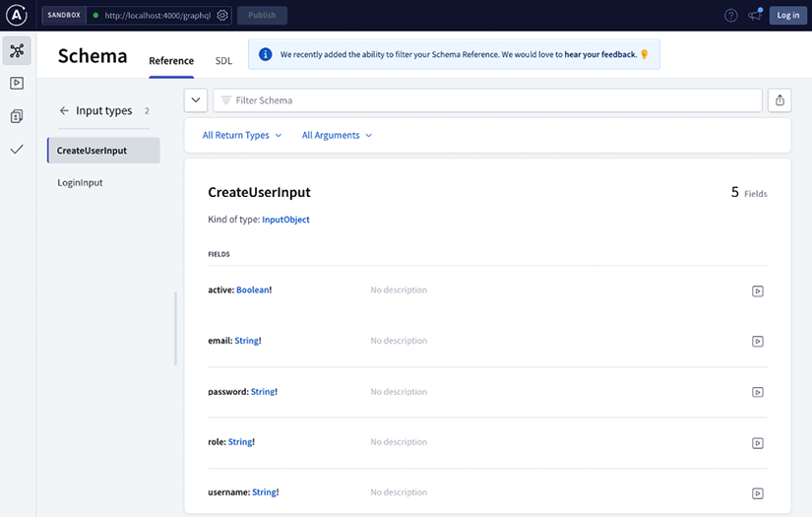Open the Schema graph sidebar icon
This screenshot has height=517, width=812.
[17, 51]
